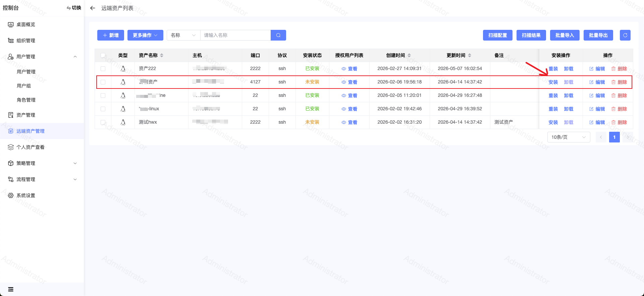Refresh the remote asset list

(625, 35)
